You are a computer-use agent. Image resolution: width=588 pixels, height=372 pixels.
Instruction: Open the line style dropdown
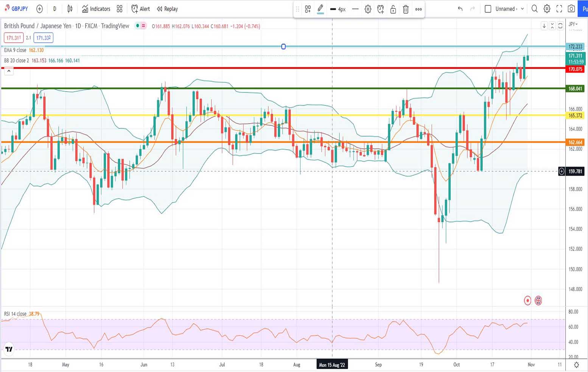coord(355,9)
